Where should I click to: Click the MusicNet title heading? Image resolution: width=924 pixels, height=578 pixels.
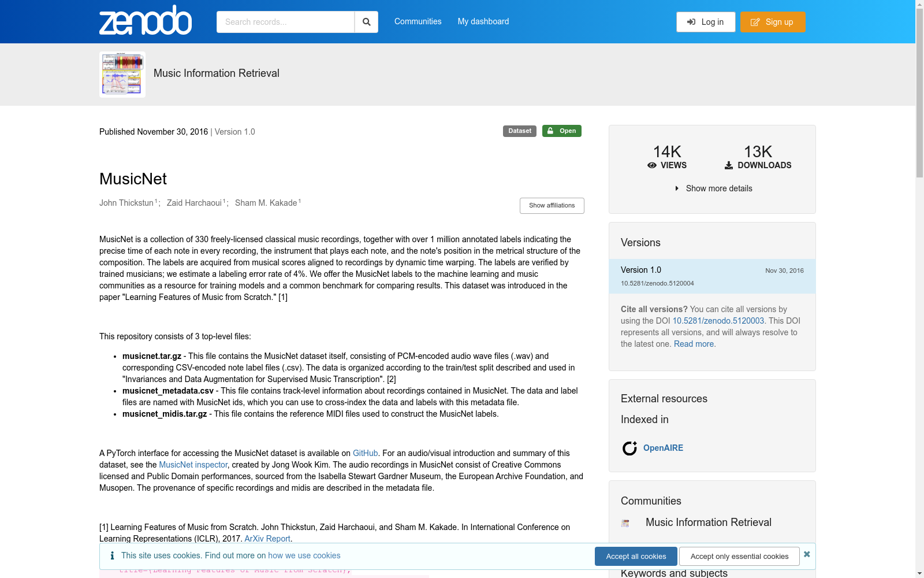point(133,179)
